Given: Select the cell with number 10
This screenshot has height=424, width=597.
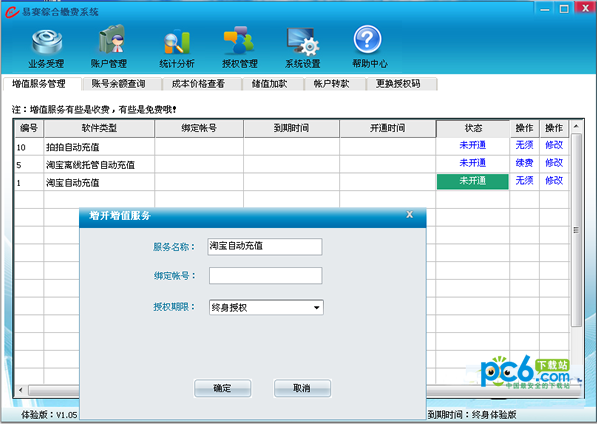Looking at the screenshot, I should point(29,147).
